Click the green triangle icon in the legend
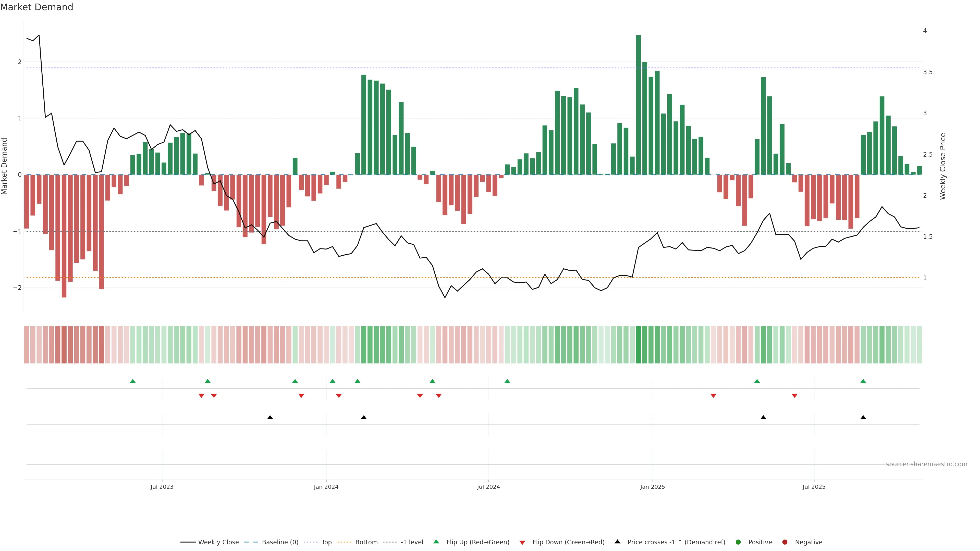The image size is (980, 551). click(436, 542)
